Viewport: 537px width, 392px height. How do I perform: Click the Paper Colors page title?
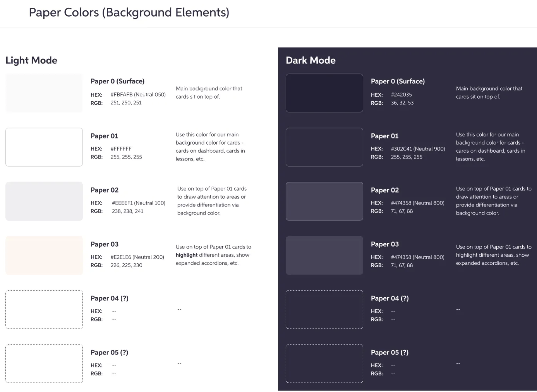click(130, 12)
